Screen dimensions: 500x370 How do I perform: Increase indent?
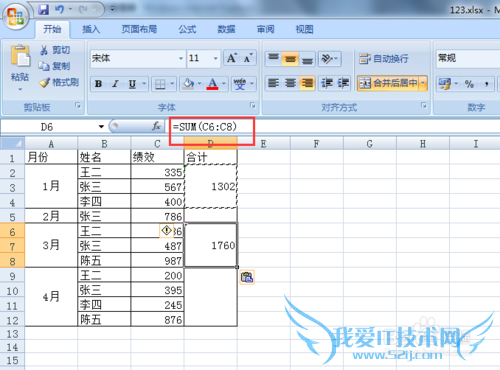click(x=343, y=83)
